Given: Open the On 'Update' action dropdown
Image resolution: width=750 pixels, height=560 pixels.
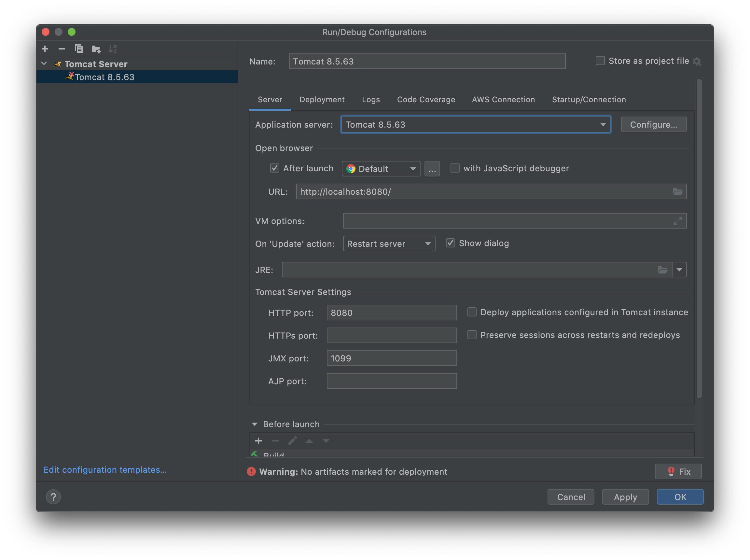Looking at the screenshot, I should (389, 244).
